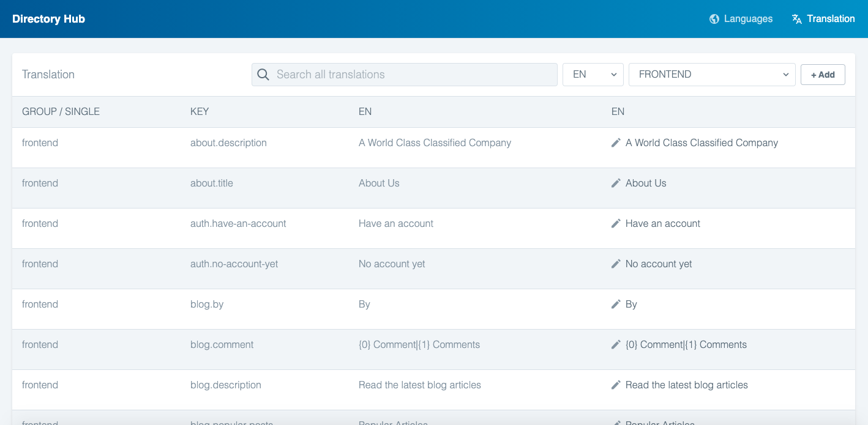Expand the FRONTEND group dropdown
Image resolution: width=868 pixels, height=425 pixels.
711,75
